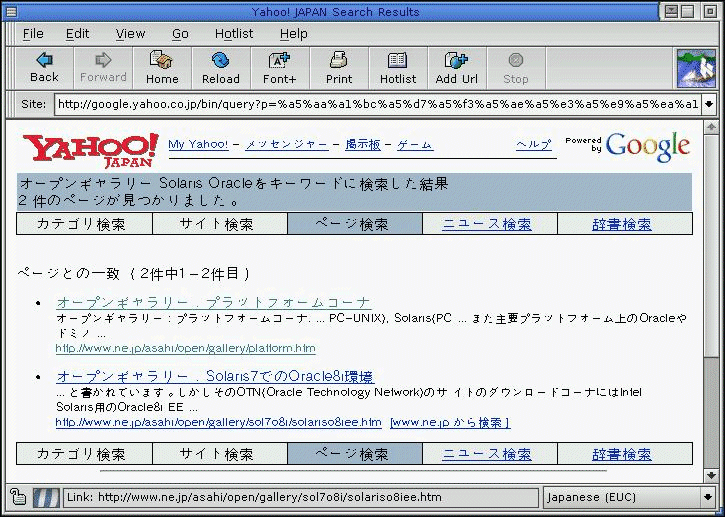Open the bottom 辞書検索 link
Viewport: 725px width, 517px height.
tap(622, 454)
